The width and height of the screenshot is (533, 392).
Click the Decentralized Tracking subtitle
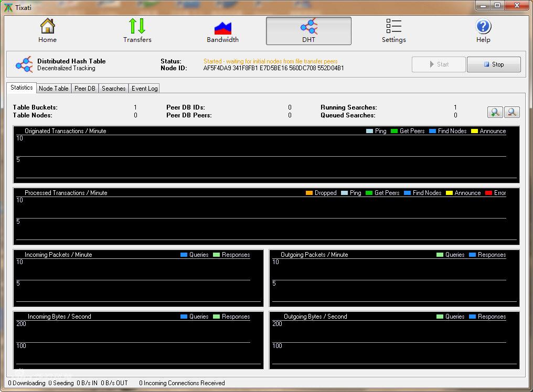tap(66, 68)
